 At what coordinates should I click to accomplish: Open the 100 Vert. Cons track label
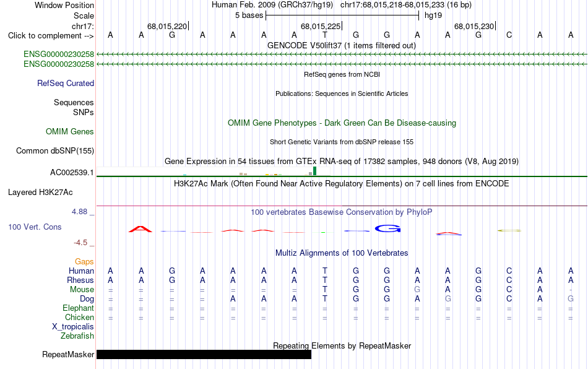35,227
